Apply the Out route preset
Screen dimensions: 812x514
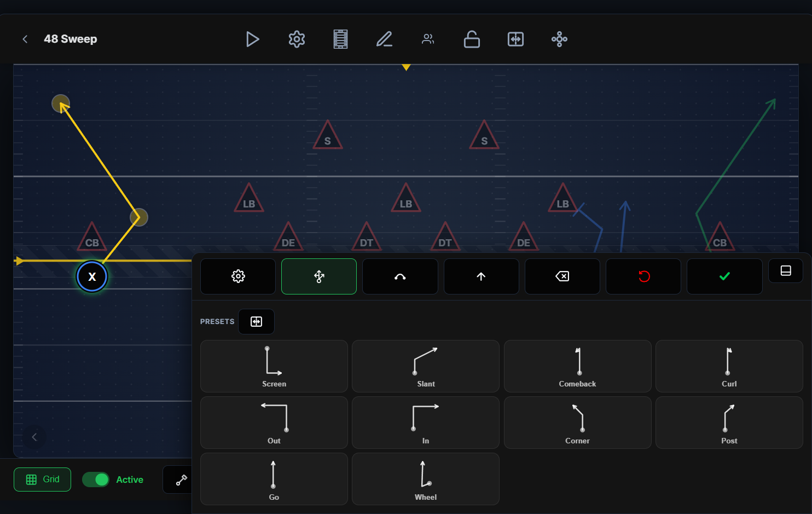coord(274,423)
